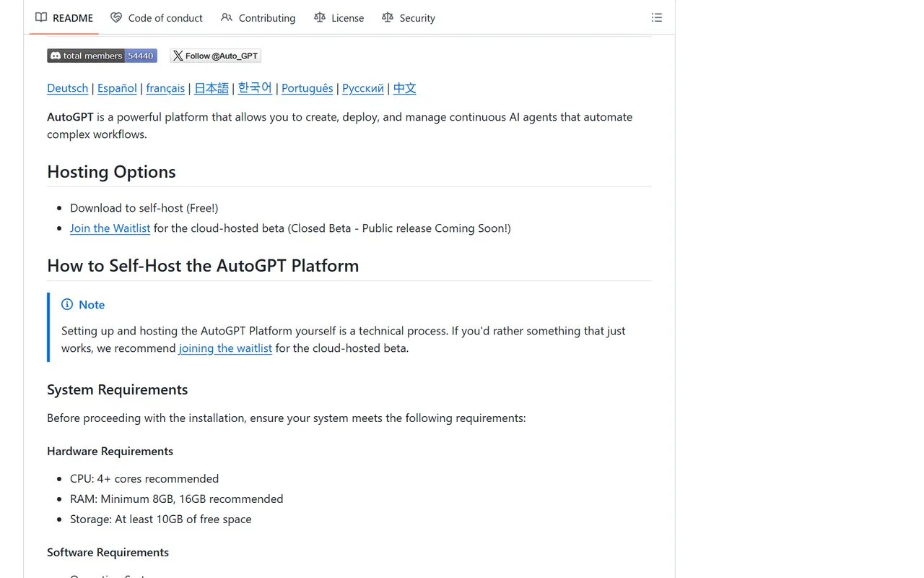Open the README tab
The width and height of the screenshot is (924, 578).
[64, 18]
